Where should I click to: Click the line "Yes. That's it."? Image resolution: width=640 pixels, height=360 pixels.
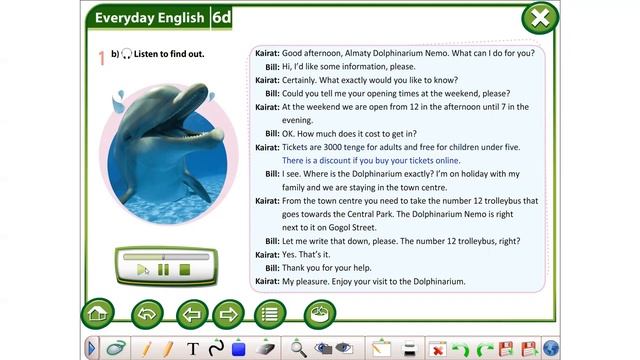(x=306, y=255)
